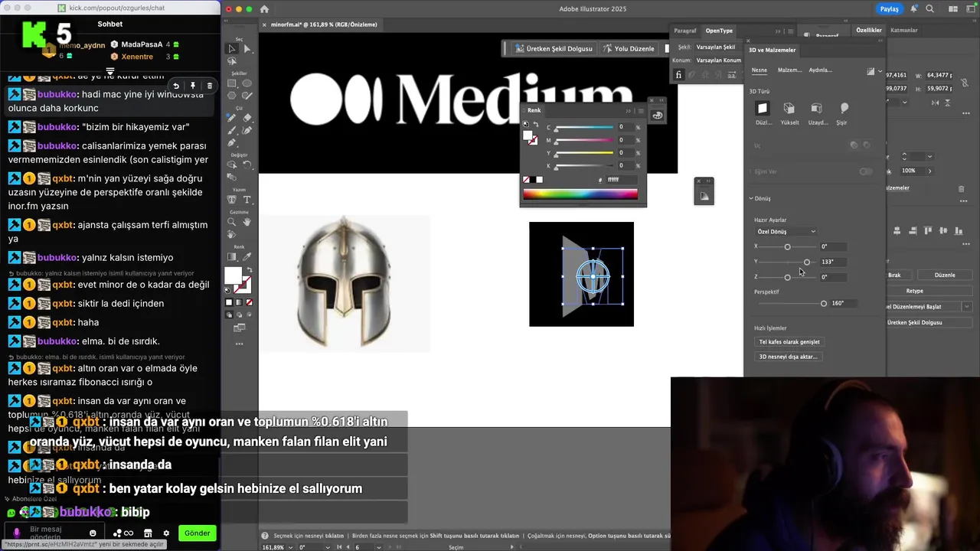Click the Perspektif slider handle
The width and height of the screenshot is (980, 551).
[x=824, y=303]
